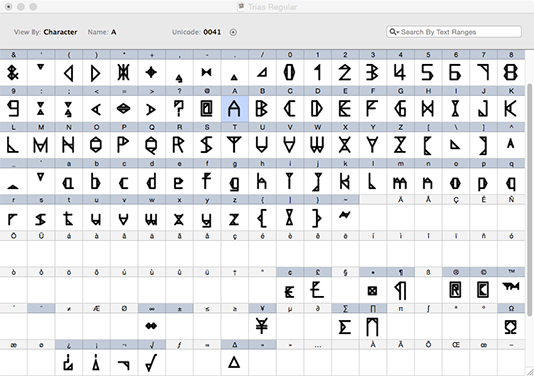Click the circled plus beside Unicode 0041
Screen dimensions: 534x376
pos(233,32)
